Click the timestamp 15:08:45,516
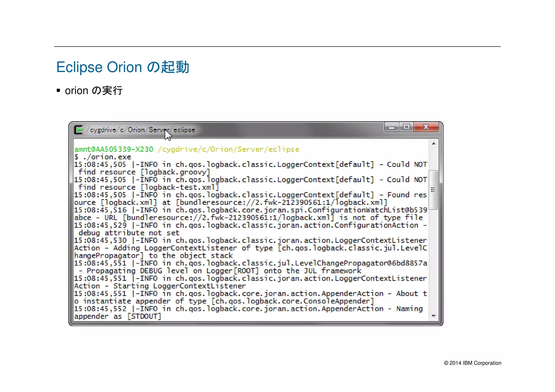Screen dimensions: 555x392 (x=100, y=210)
